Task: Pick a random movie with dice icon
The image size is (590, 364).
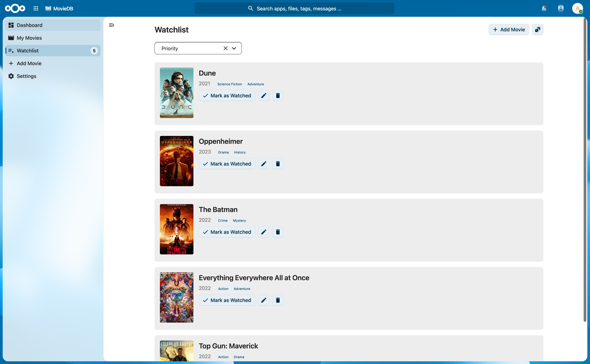Action: click(538, 29)
